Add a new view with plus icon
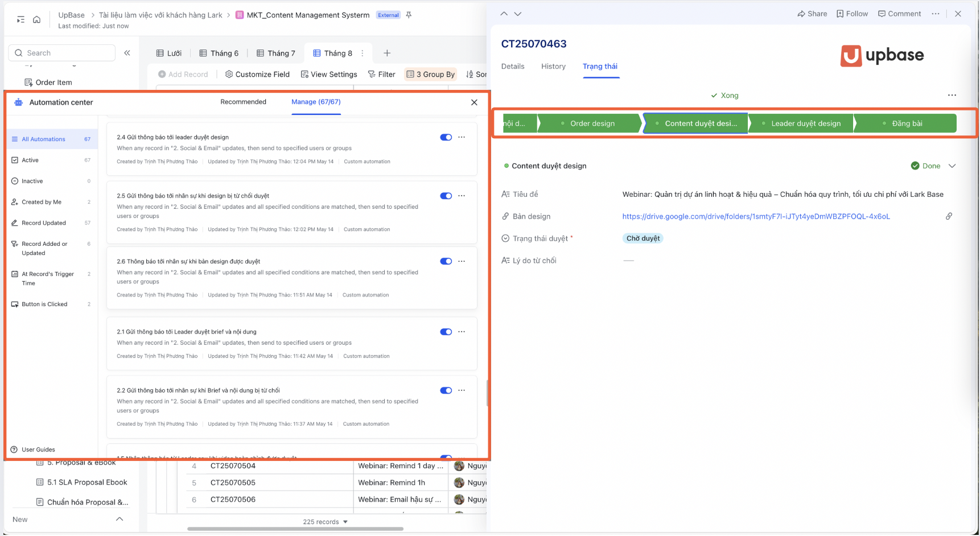The height and width of the screenshot is (536, 980). coord(387,53)
